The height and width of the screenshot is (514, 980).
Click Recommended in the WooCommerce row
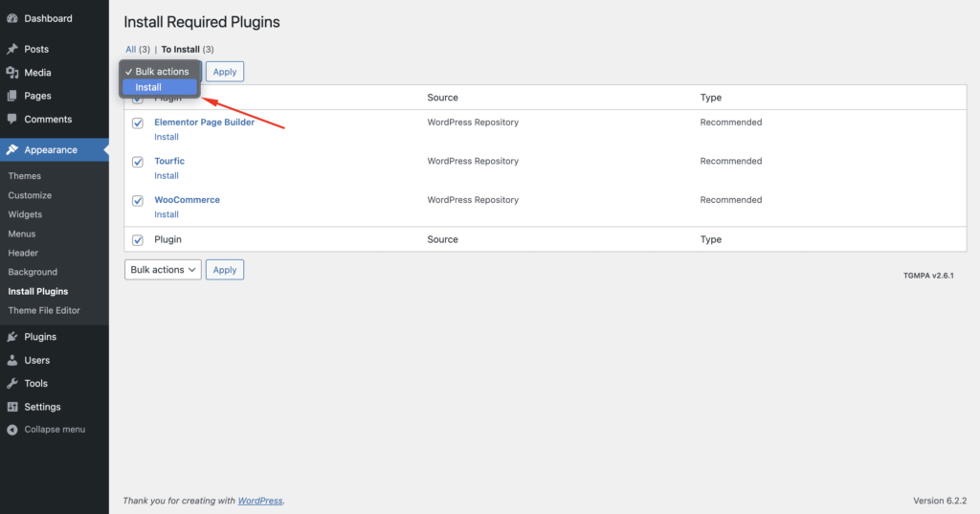click(x=730, y=199)
